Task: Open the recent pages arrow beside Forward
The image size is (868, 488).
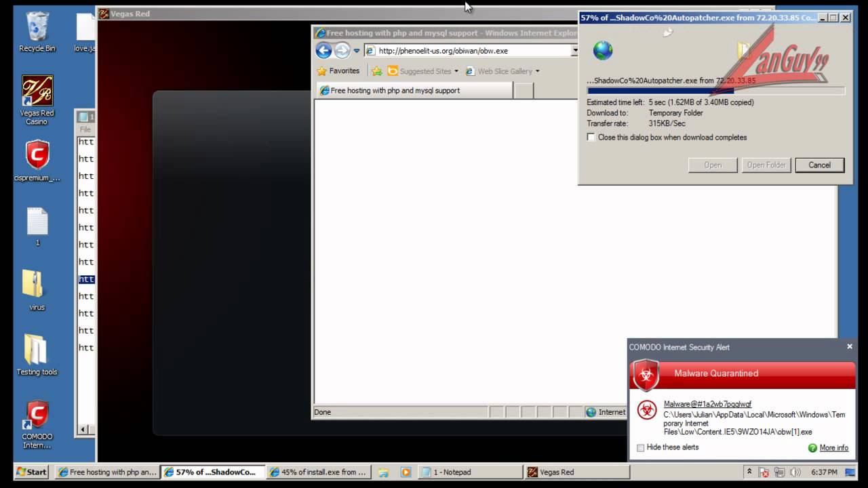Action: [357, 51]
